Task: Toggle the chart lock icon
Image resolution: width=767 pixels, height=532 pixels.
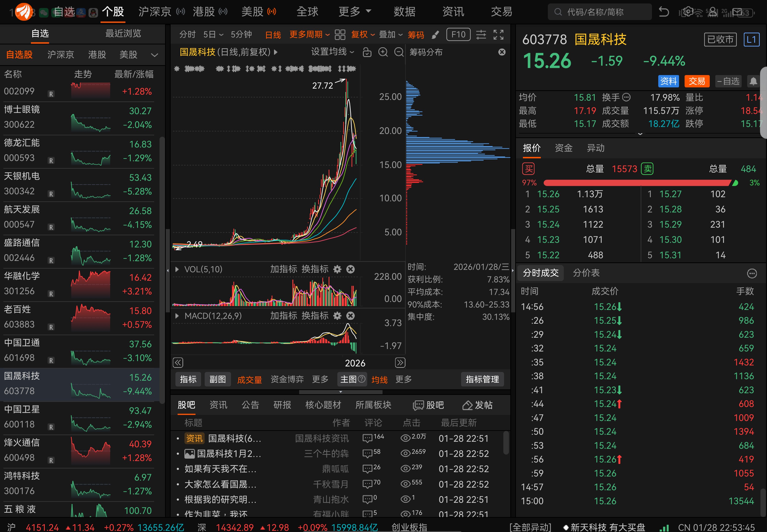Action: (x=367, y=52)
